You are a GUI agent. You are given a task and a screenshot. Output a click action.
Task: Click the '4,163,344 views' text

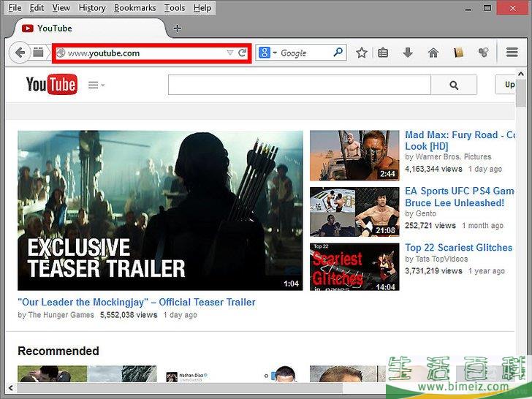click(433, 169)
